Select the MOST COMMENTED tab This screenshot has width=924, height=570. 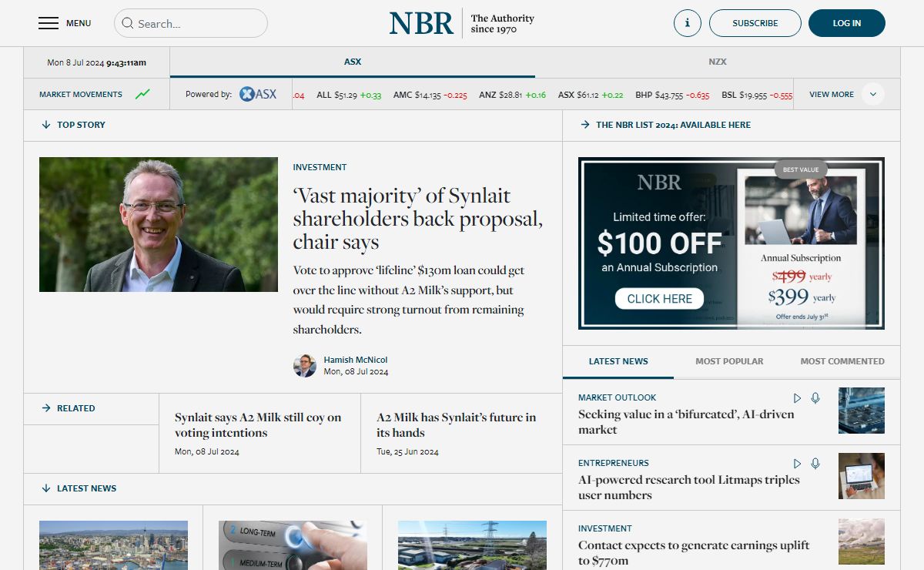point(842,361)
